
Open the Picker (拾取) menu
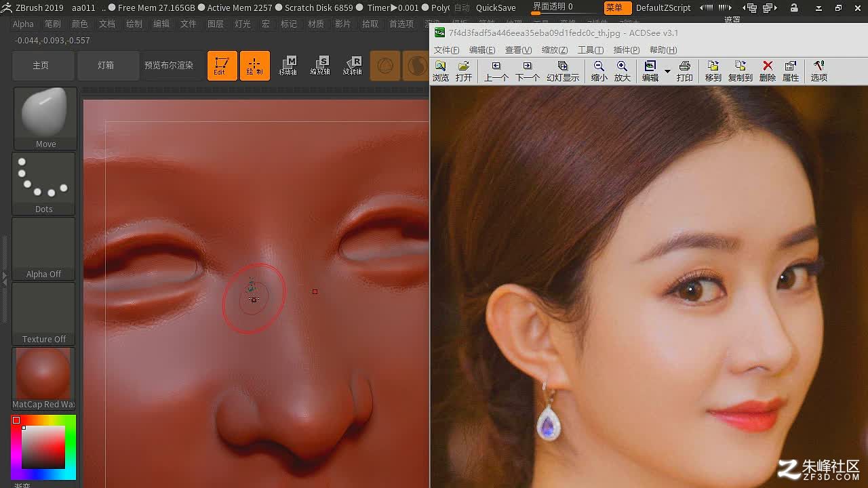point(370,24)
